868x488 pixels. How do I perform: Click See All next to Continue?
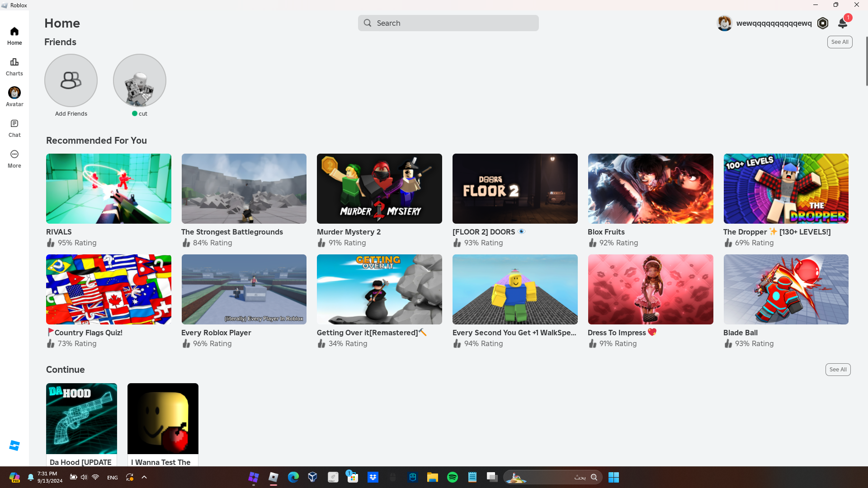838,370
